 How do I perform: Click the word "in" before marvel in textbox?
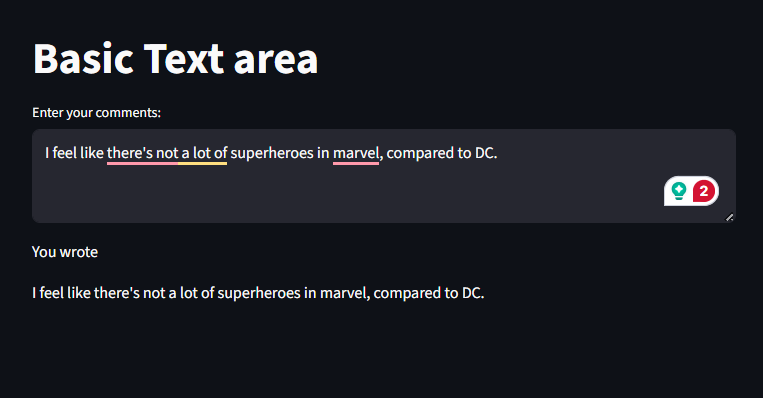coord(324,153)
